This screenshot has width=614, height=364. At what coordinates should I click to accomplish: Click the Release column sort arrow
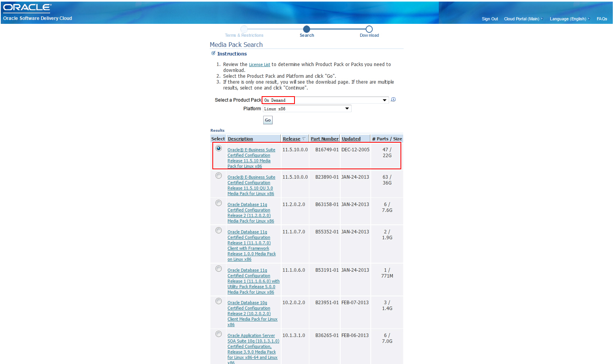pyautogui.click(x=304, y=139)
